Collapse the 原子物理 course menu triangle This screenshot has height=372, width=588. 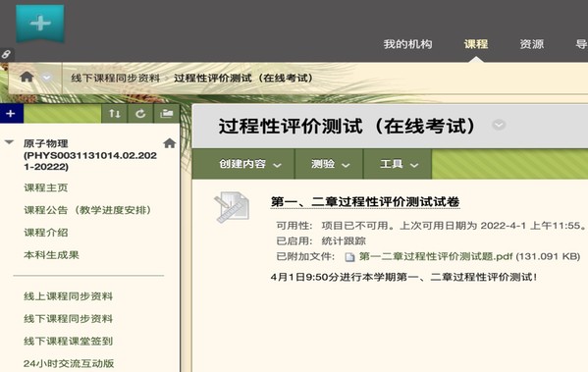tap(10, 142)
